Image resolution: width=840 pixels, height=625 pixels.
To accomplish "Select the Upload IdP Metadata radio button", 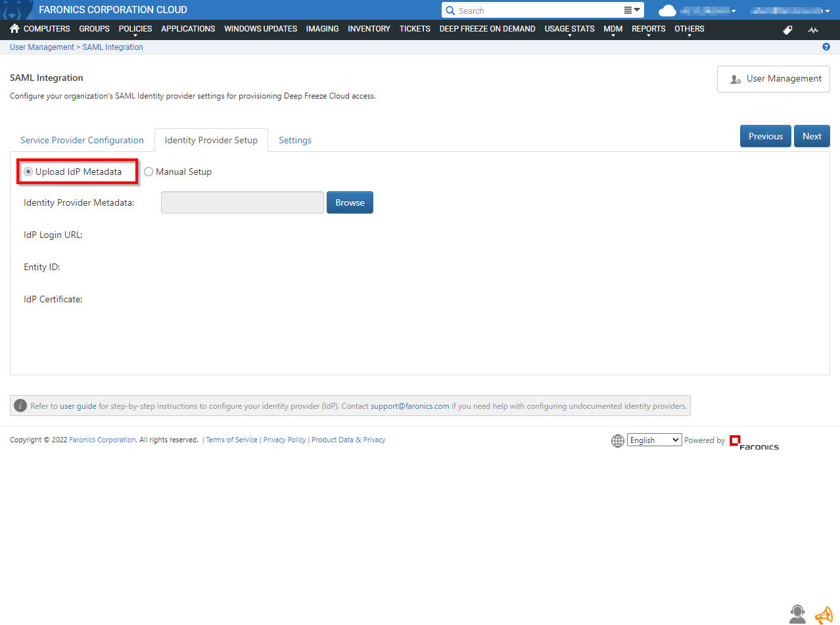I will (28, 172).
